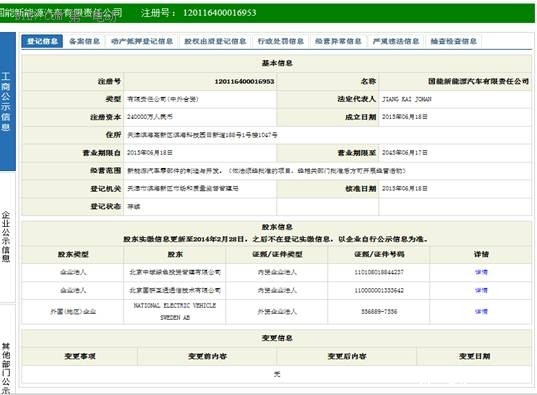Image resolution: width=537 pixels, height=395 pixels.
Task: Click legal representative JIANG KAI JOHAN
Action: click(407, 99)
